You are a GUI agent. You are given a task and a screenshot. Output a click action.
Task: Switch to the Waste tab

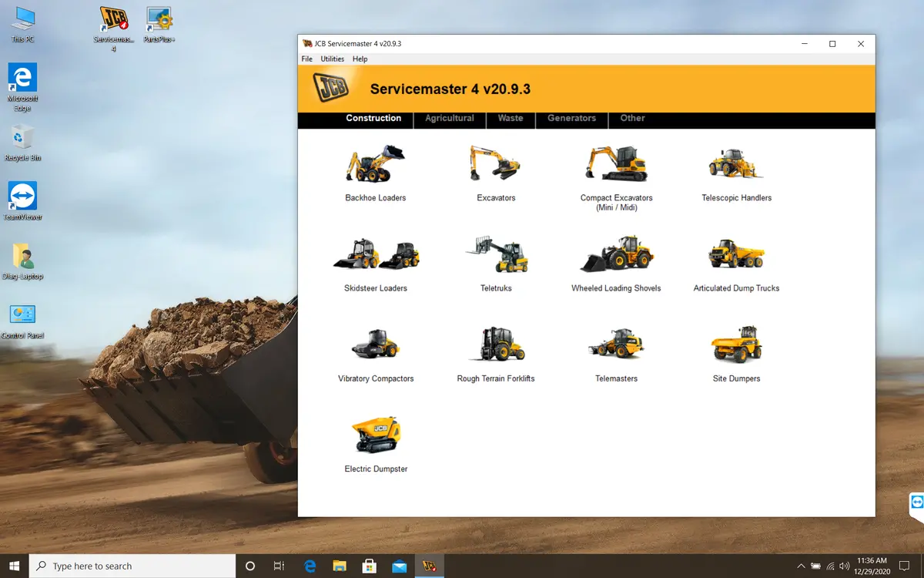click(x=511, y=119)
